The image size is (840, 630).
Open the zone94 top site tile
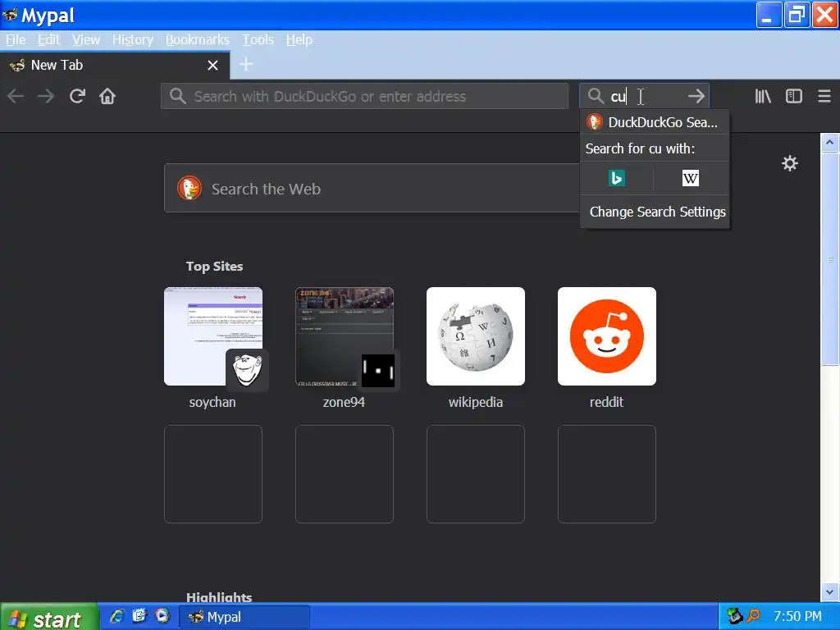345,336
